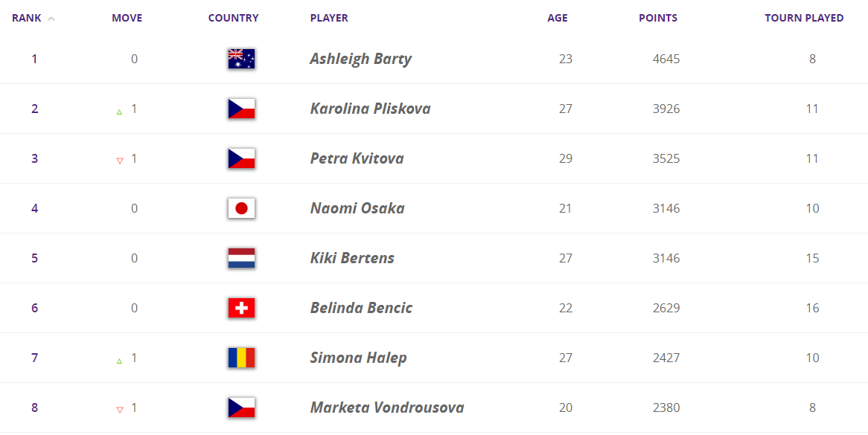Sort by the COUNTRY column header

click(234, 18)
